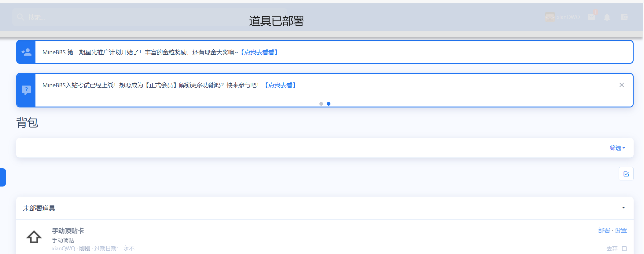This screenshot has height=254, width=644.
Task: Open the wallet icon in header
Action: click(x=624, y=17)
